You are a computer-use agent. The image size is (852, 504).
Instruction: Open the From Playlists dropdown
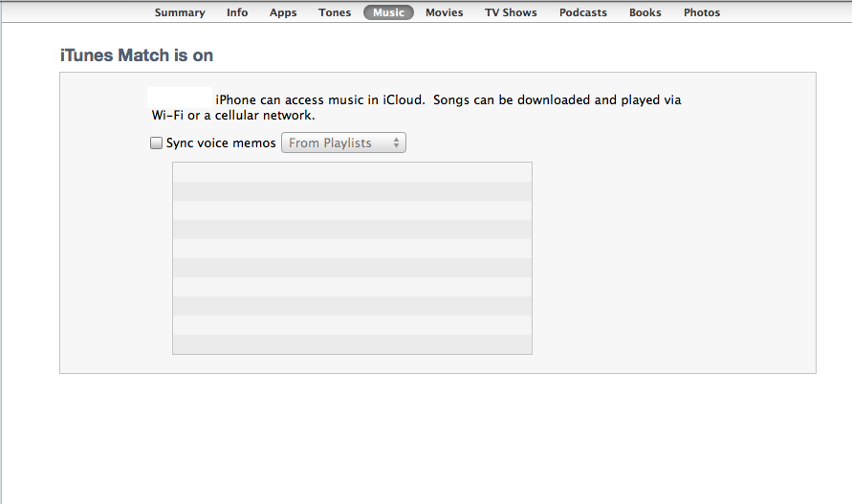point(343,143)
